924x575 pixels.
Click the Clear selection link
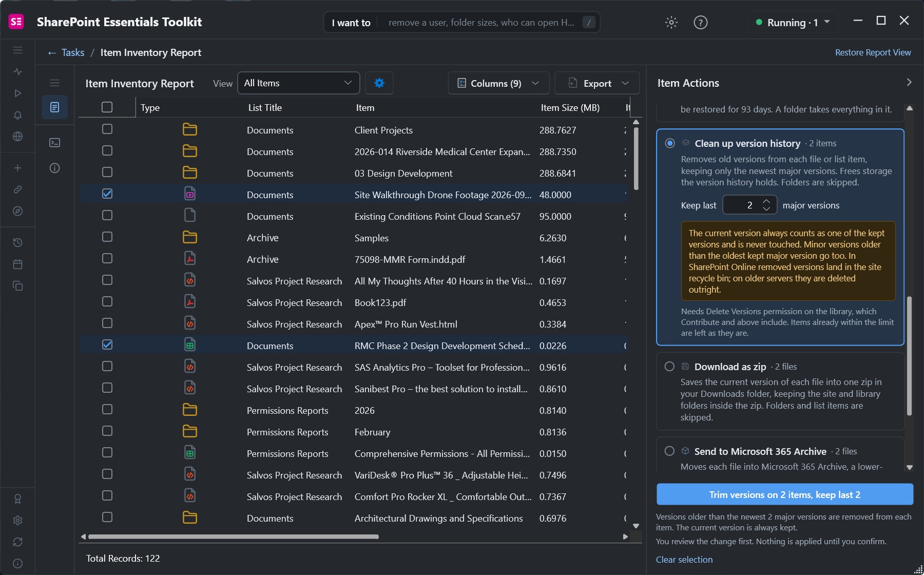click(x=684, y=560)
